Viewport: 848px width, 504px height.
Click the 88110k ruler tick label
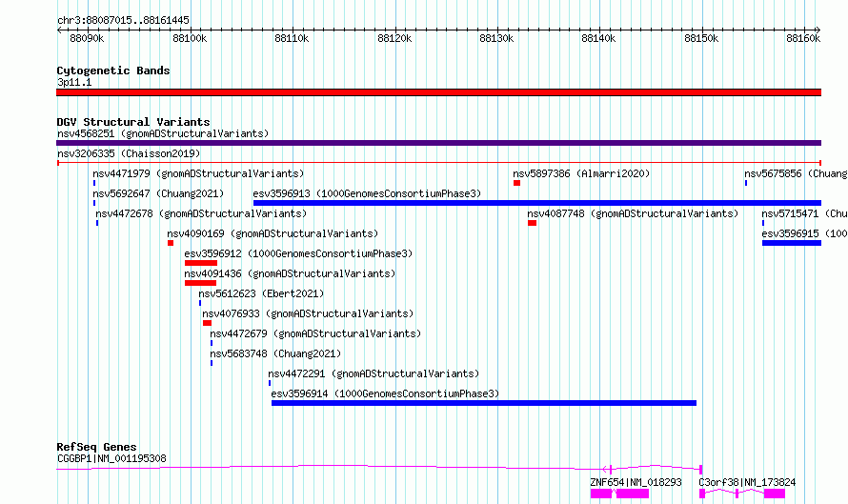(x=293, y=38)
